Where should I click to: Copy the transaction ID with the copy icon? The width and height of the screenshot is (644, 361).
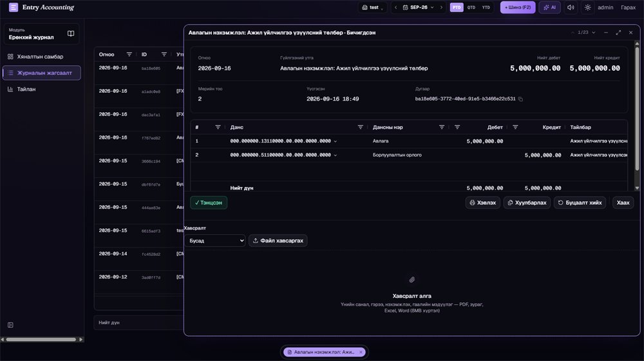point(520,99)
